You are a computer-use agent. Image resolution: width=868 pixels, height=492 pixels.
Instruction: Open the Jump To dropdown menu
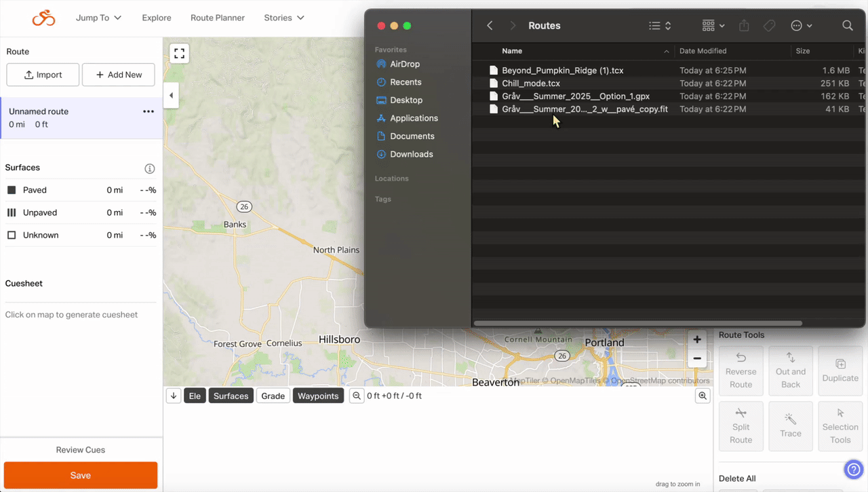pyautogui.click(x=98, y=18)
